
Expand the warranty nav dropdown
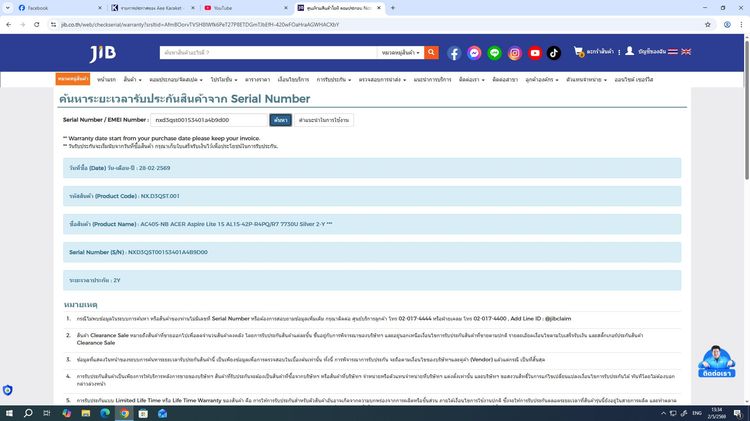click(x=350, y=80)
